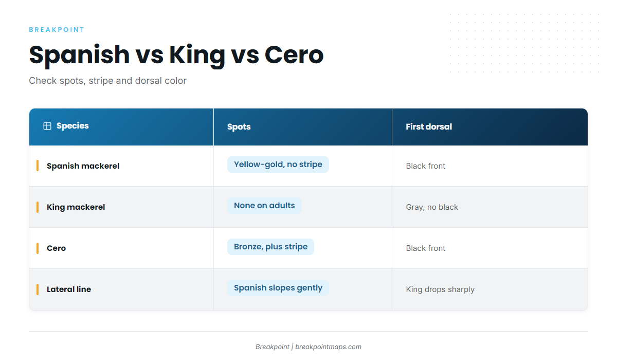
Task: Select the Spots column header
Action: [x=303, y=126]
